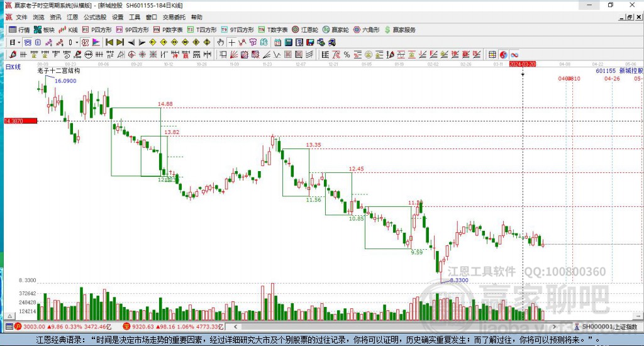Open 赢家服务 service link
Image resolution: width=644 pixels, height=346 pixels.
point(400,30)
